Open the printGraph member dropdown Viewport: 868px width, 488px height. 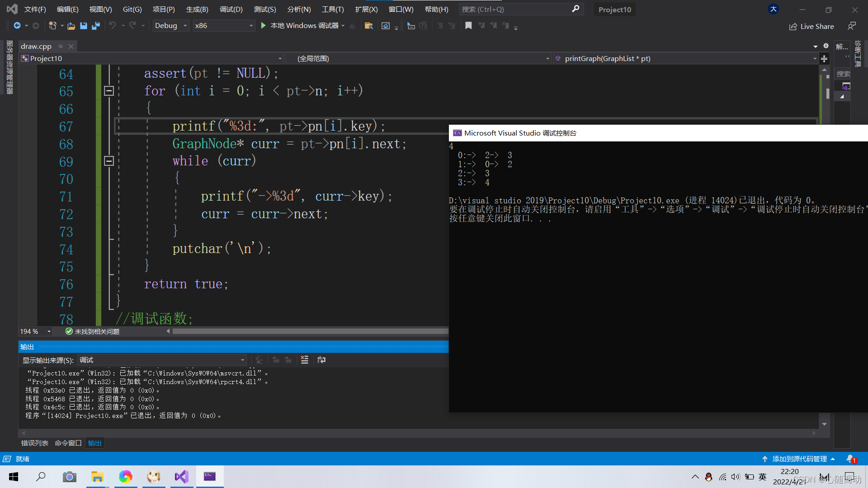click(686, 59)
